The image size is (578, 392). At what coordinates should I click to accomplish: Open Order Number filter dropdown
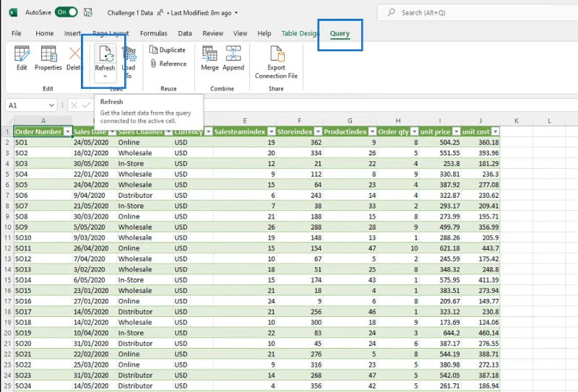pyautogui.click(x=68, y=132)
